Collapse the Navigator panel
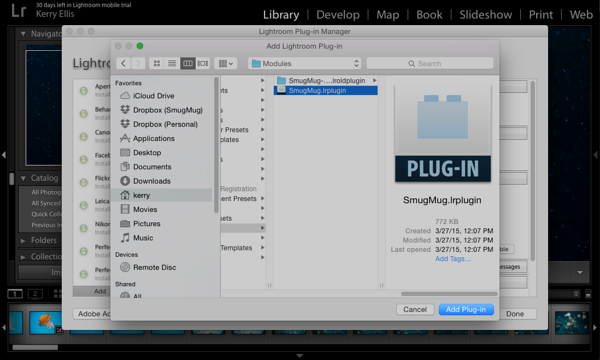600x360 pixels. pyautogui.click(x=23, y=34)
